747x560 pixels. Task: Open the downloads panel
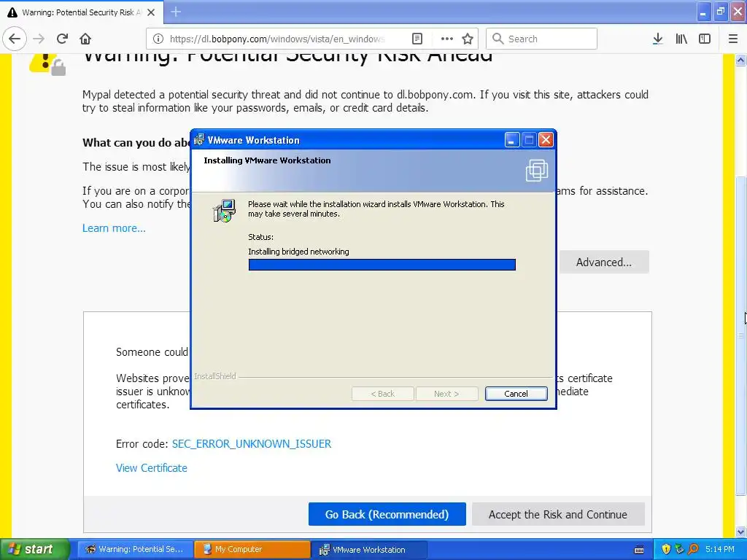pos(657,39)
